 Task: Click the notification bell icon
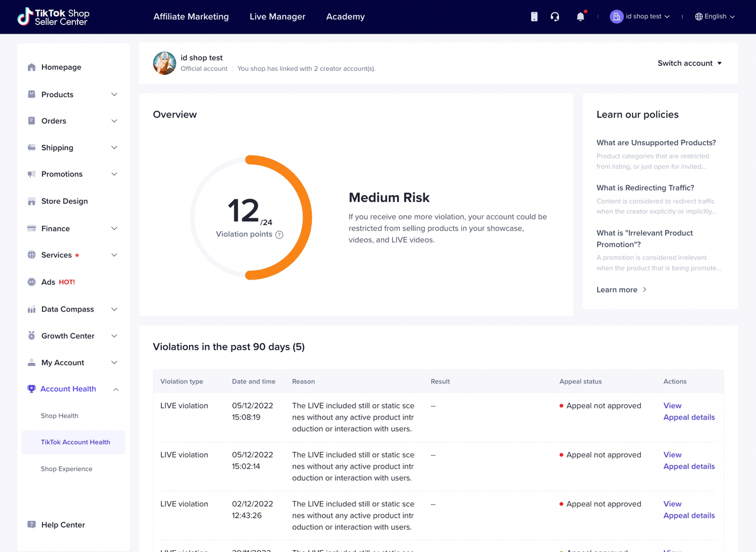(580, 17)
